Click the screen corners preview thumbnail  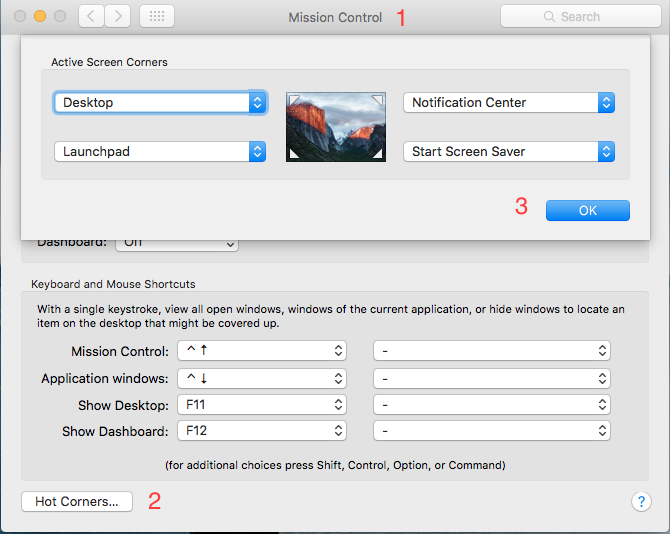pos(336,127)
